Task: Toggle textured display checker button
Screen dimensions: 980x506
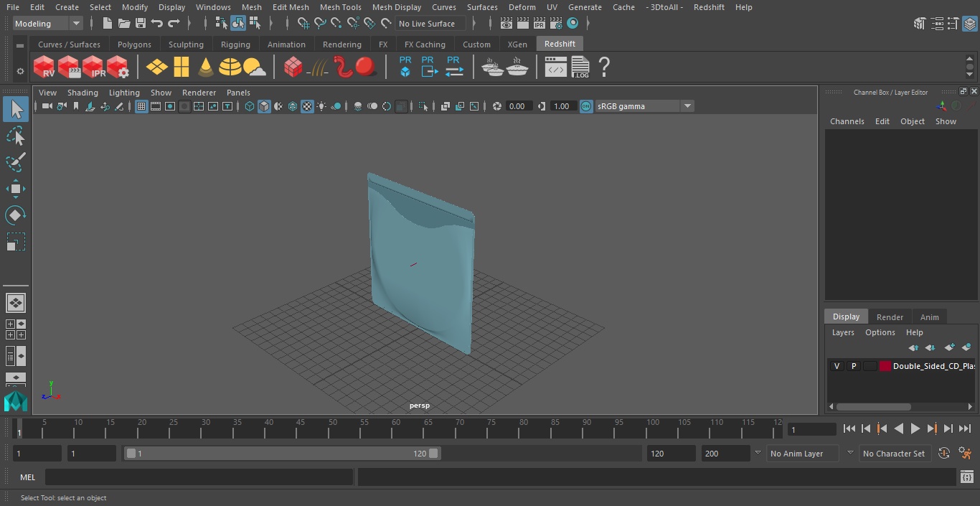Action: (307, 106)
